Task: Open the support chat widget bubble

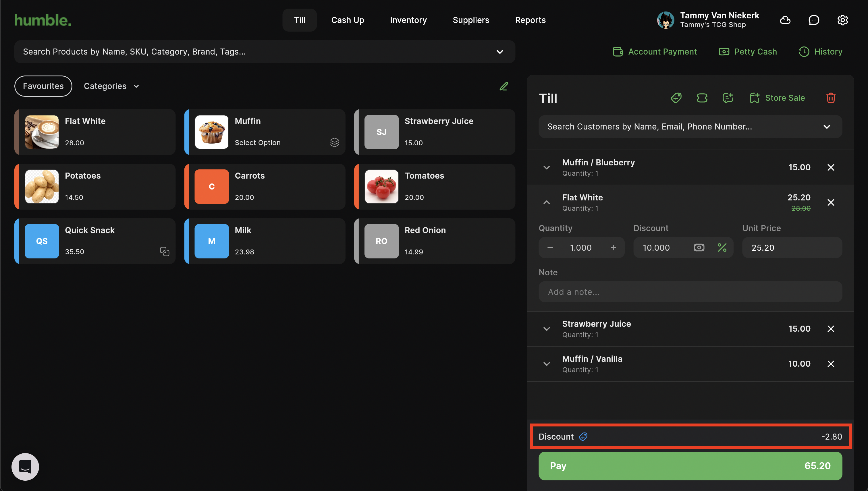Action: pyautogui.click(x=25, y=467)
